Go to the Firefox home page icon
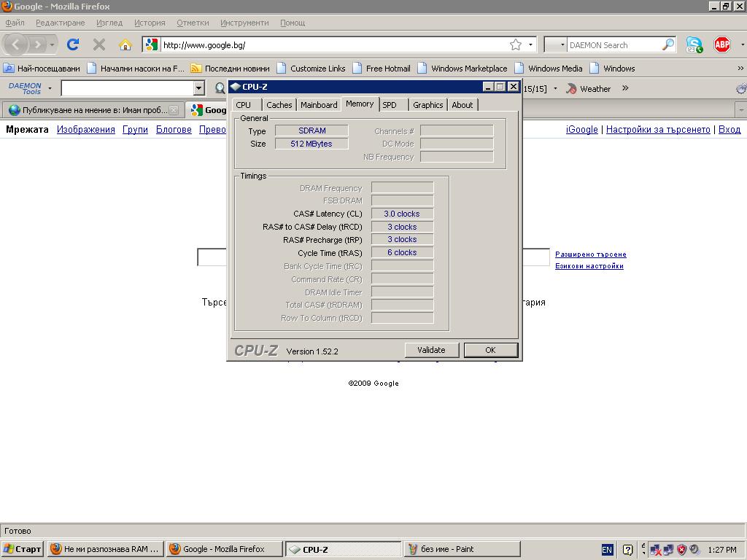The width and height of the screenshot is (747, 560). click(125, 44)
